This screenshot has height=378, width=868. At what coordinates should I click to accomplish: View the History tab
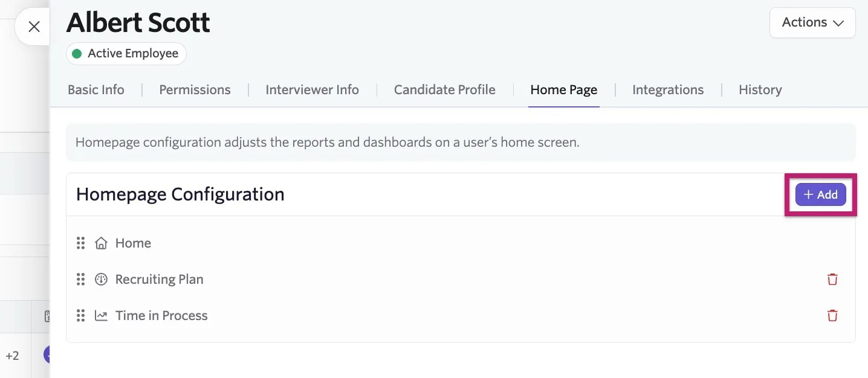tap(760, 90)
